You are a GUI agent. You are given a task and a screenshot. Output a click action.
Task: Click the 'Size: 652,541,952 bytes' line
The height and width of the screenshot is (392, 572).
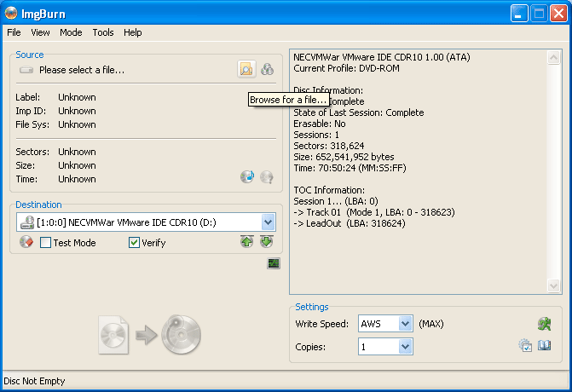pos(344,157)
